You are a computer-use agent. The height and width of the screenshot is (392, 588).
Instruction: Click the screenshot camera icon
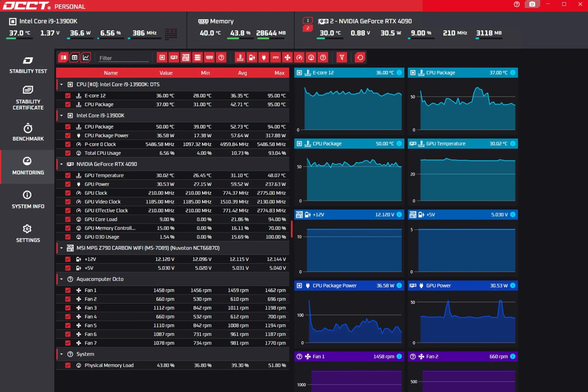[x=532, y=4]
